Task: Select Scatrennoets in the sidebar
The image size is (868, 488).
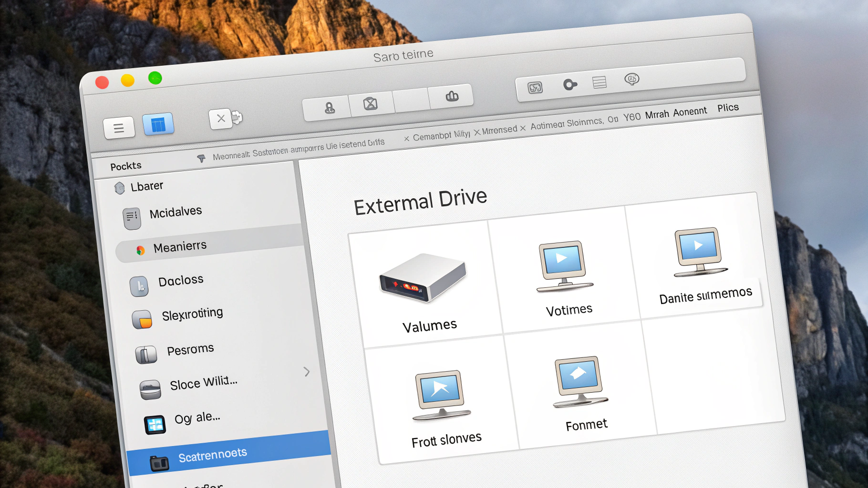Action: click(212, 456)
